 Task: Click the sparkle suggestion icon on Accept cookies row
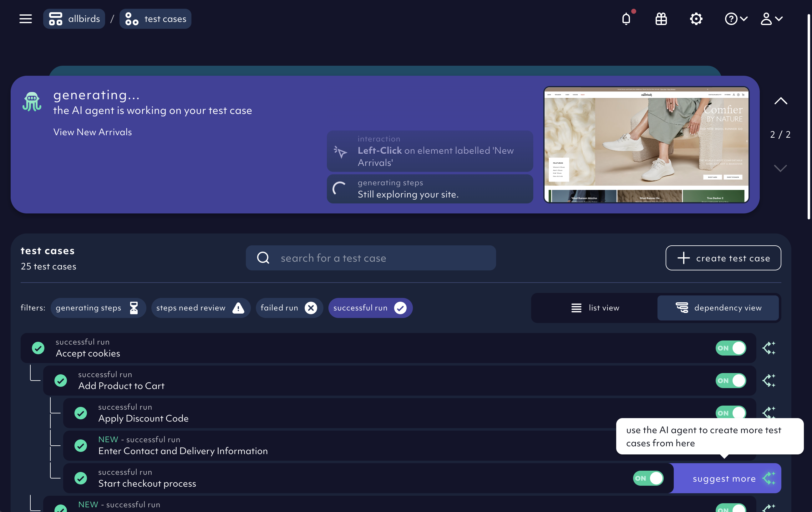[x=769, y=348]
